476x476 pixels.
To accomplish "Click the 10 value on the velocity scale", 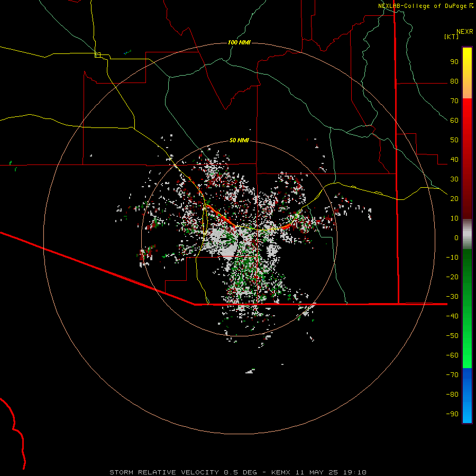I will pyautogui.click(x=454, y=218).
